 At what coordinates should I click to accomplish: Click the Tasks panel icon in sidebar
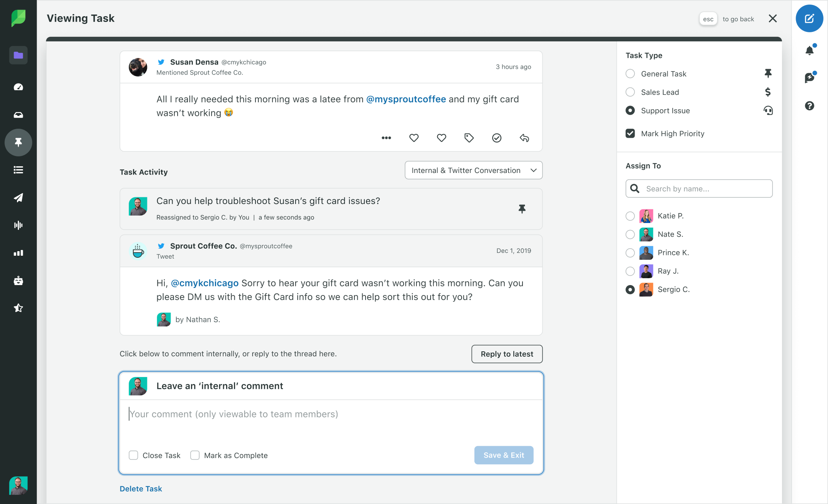[x=18, y=142]
